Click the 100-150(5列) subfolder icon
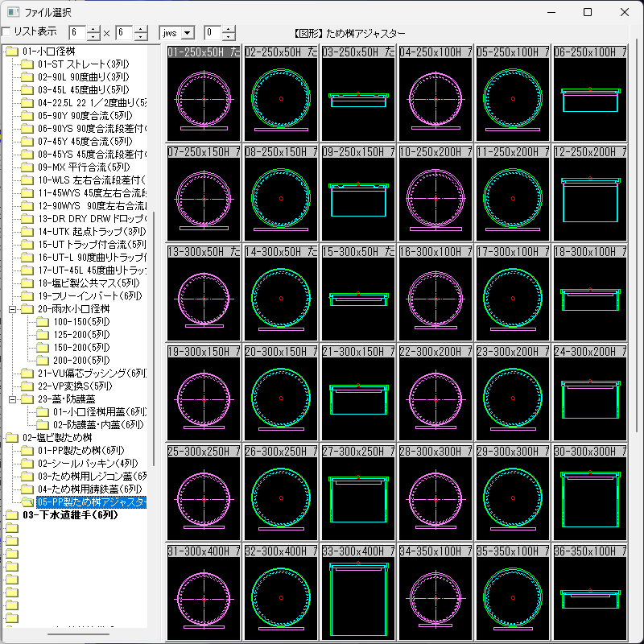The image size is (644, 644). (x=43, y=321)
